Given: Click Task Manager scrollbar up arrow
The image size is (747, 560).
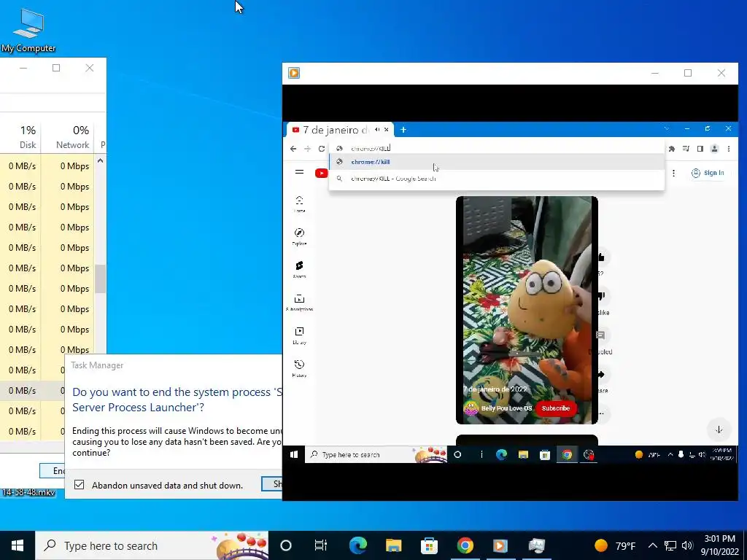Looking at the screenshot, I should (100, 161).
